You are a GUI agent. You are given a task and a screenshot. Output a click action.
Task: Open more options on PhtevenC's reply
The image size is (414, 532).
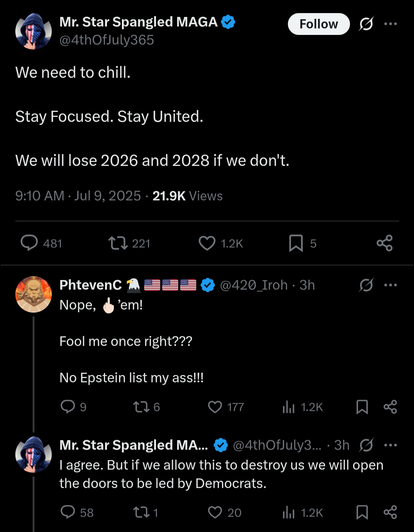point(391,285)
